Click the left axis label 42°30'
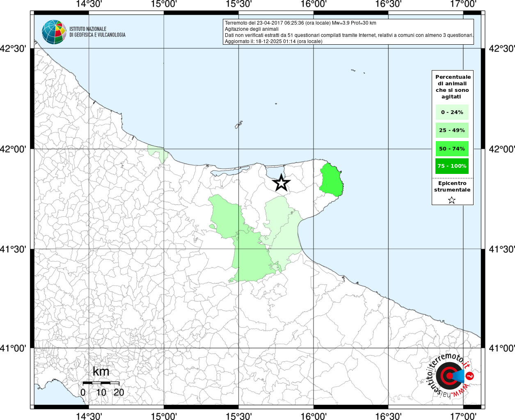This screenshot has width=515, height=420. [13, 49]
